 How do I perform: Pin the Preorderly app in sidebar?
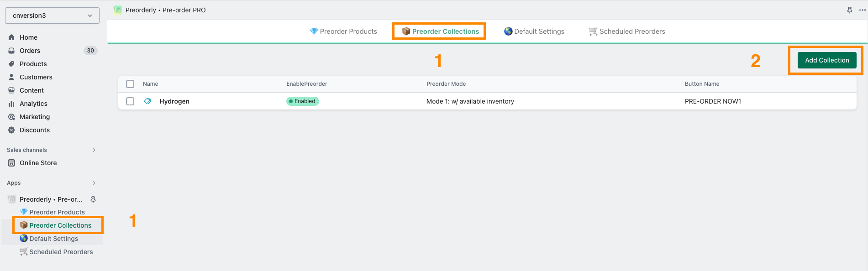93,199
